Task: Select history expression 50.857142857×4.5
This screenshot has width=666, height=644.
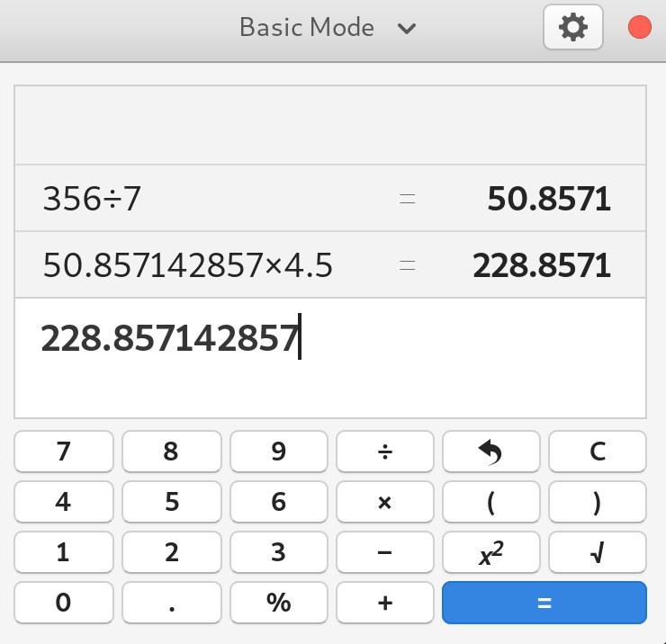Action: [x=187, y=265]
